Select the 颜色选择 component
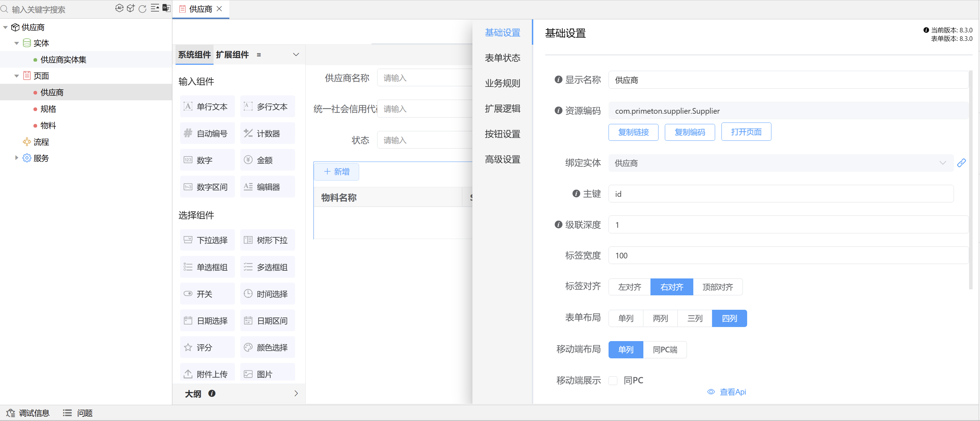 point(267,347)
